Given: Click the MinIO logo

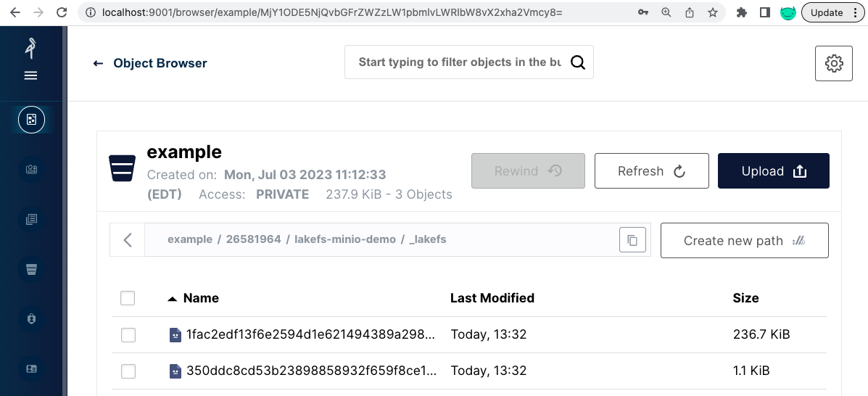Looking at the screenshot, I should pyautogui.click(x=31, y=48).
